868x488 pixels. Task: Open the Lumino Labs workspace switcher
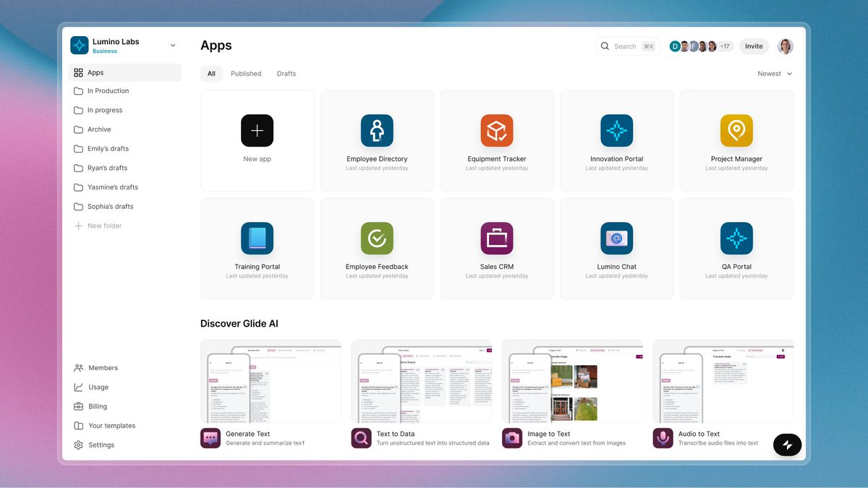[124, 45]
